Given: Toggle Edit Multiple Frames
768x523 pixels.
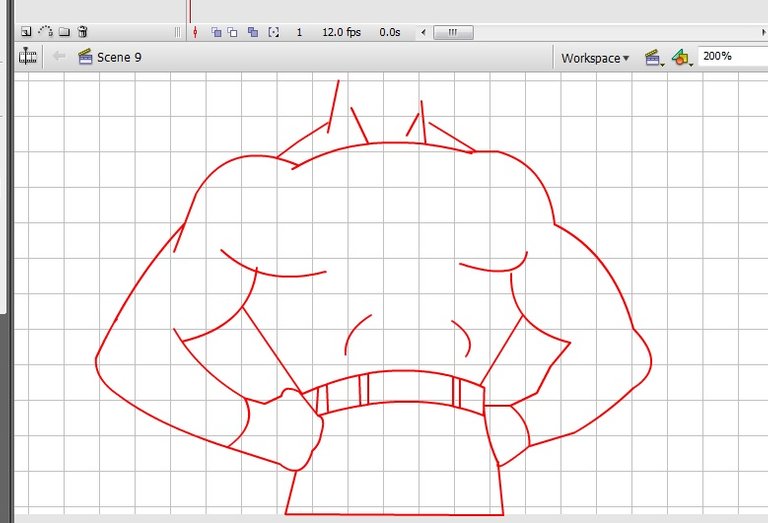Looking at the screenshot, I should click(253, 32).
